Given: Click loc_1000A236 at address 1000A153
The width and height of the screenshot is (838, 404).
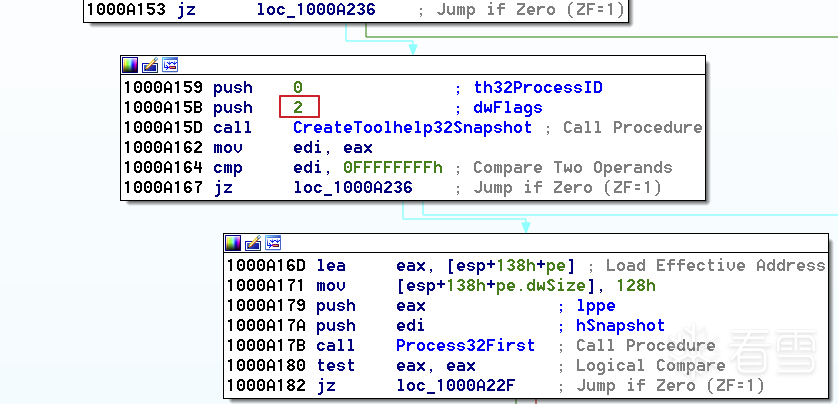Looking at the screenshot, I should tap(316, 10).
